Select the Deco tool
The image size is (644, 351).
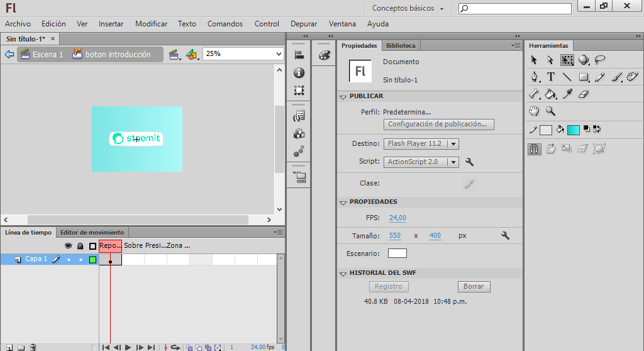[x=633, y=77]
